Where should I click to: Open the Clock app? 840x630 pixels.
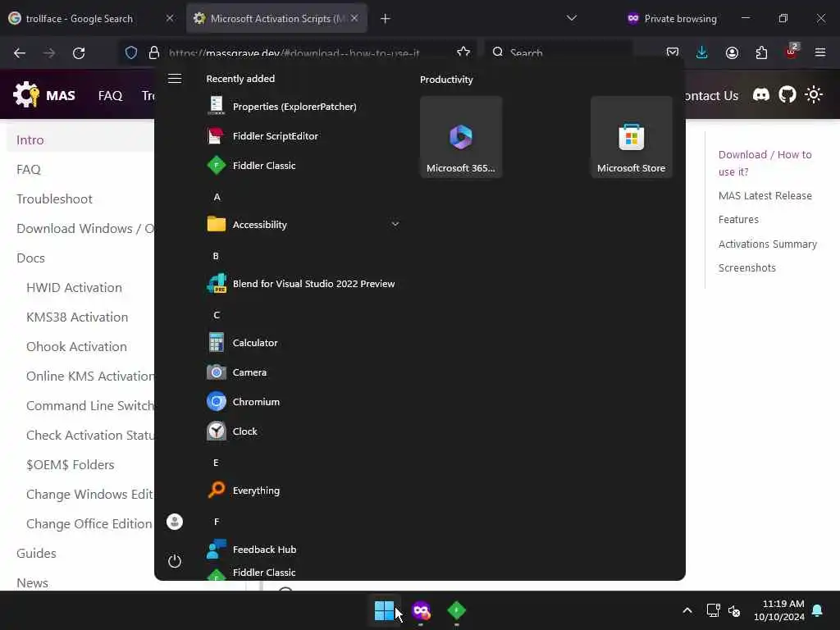pyautogui.click(x=303, y=431)
